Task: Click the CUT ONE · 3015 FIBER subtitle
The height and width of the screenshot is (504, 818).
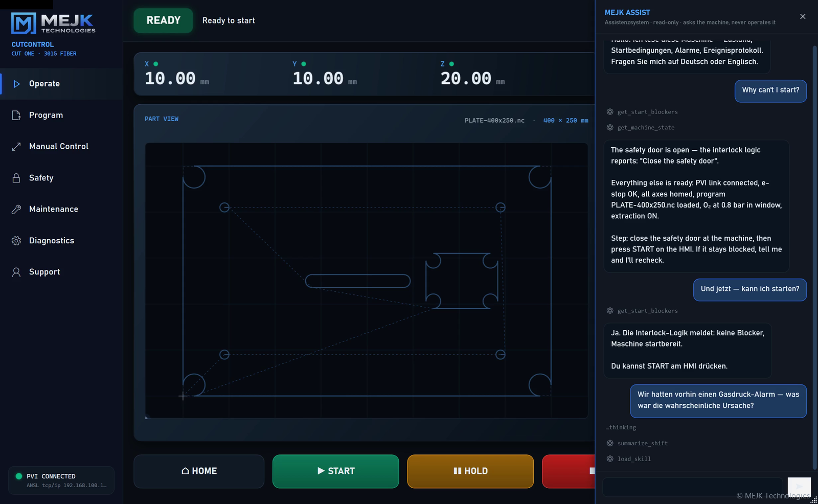Action: [44, 54]
